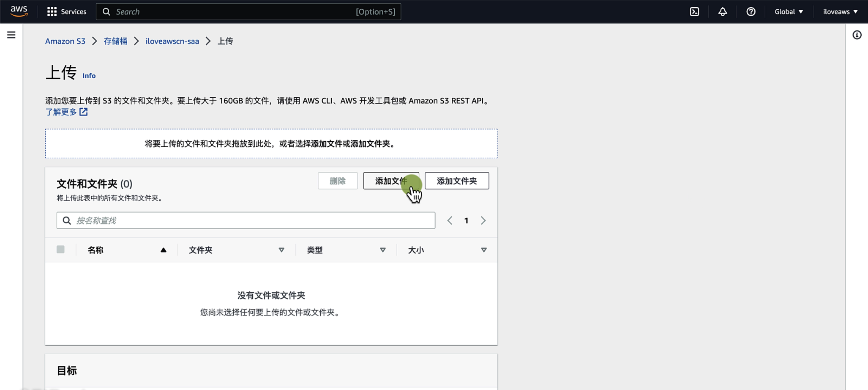Open the Services grid menu
Viewport: 868px width, 390px height.
pos(67,11)
